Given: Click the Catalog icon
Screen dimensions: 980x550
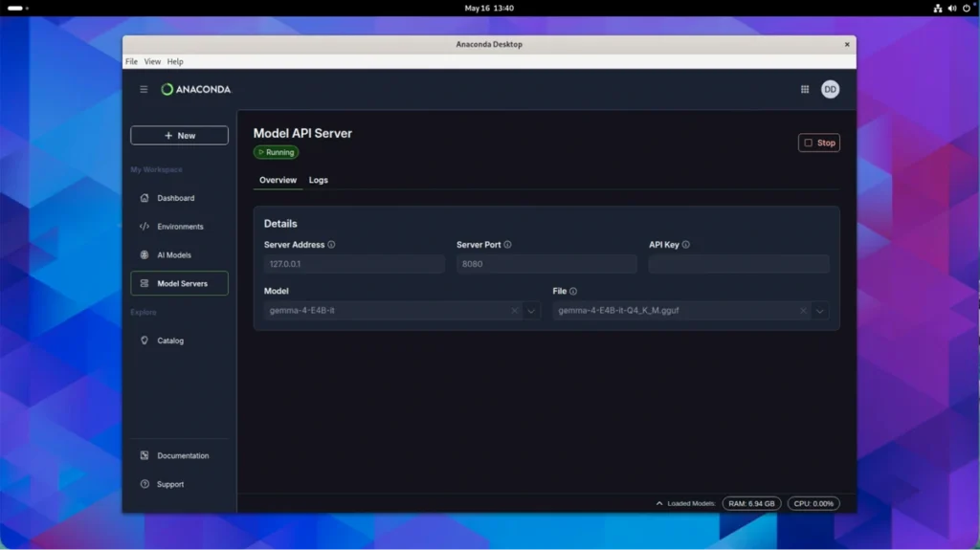Looking at the screenshot, I should tap(145, 341).
